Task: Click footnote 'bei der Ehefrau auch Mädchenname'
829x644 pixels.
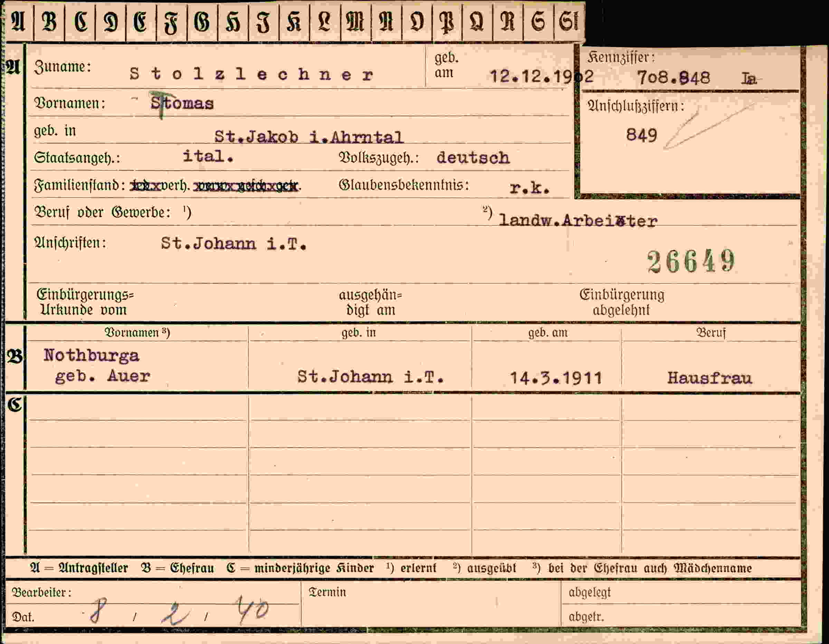Action: pos(650,568)
